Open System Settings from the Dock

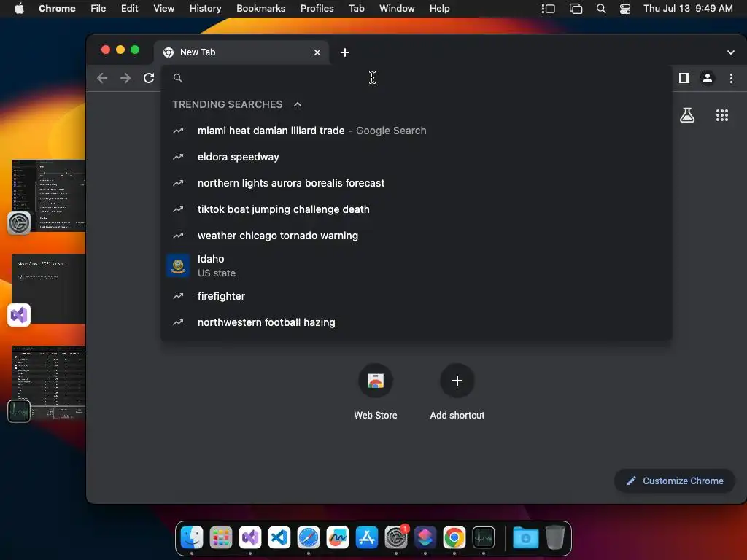(396, 537)
